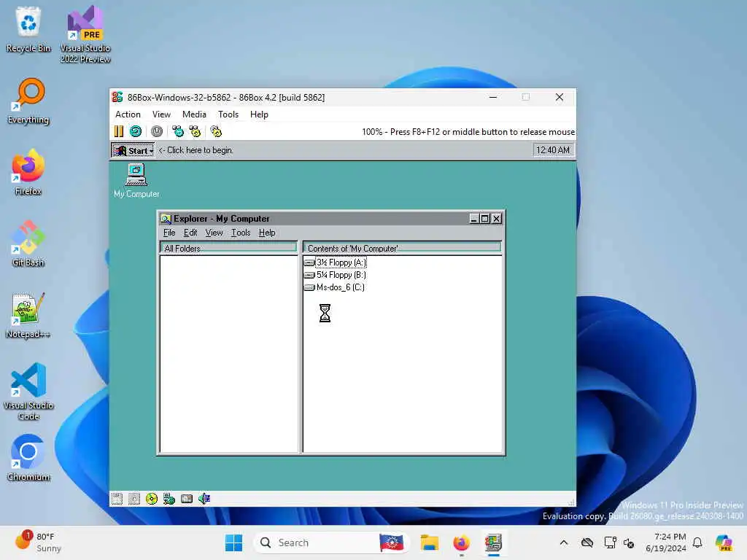The height and width of the screenshot is (560, 747).
Task: Select the Notepad++ desktop shortcut
Action: 28,315
